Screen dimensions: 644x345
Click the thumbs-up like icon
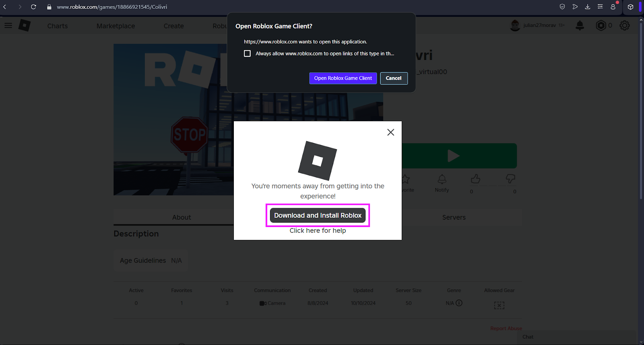(x=475, y=179)
